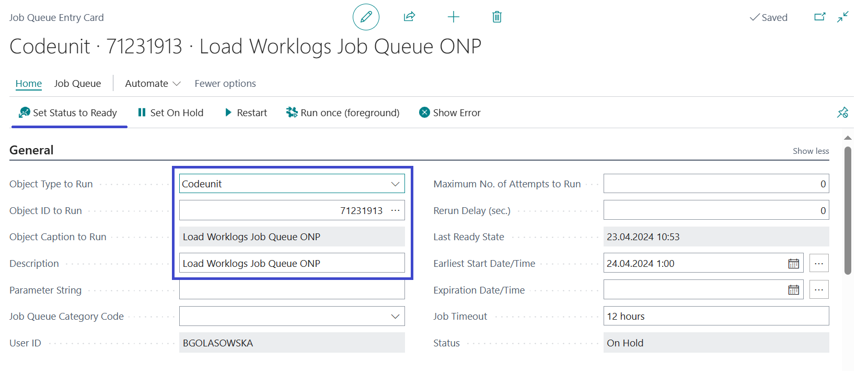868x371 pixels.
Task: Delete the record with trash icon
Action: [x=496, y=17]
